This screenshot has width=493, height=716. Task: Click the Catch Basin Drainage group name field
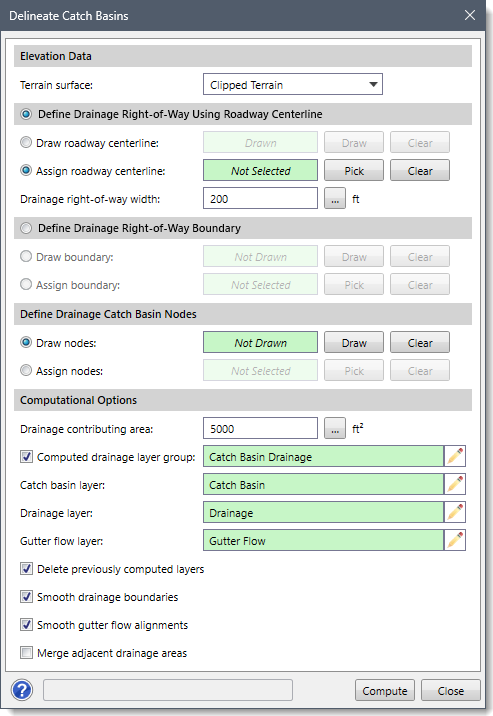[x=323, y=456]
